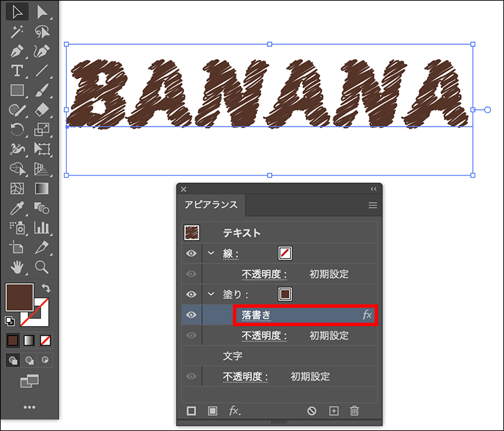504x431 pixels.
Task: Activate the Zoom magnifier tool
Action: click(x=42, y=267)
